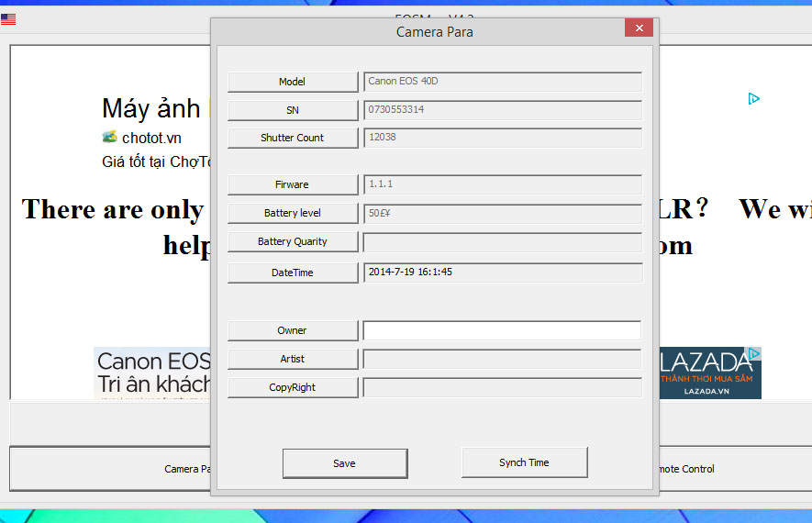Click the shutter count value 12038
The width and height of the screenshot is (812, 523).
(502, 138)
